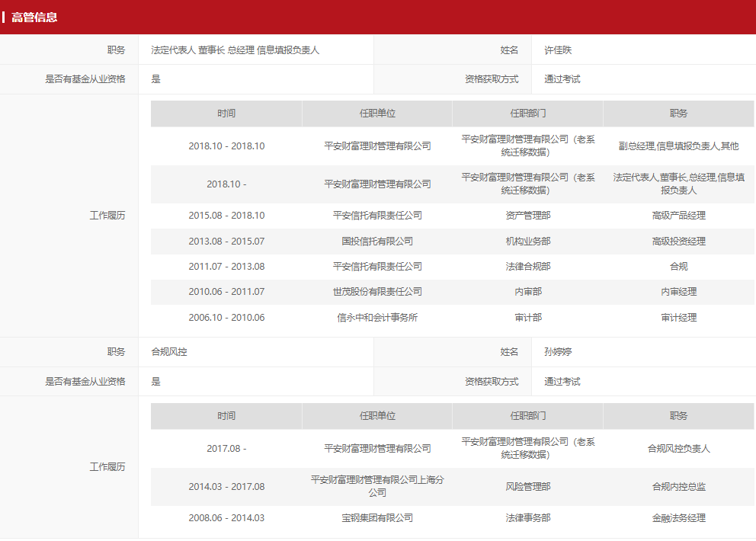
Task: Click the date range 2014.03 - 2017.08
Action: [226, 486]
